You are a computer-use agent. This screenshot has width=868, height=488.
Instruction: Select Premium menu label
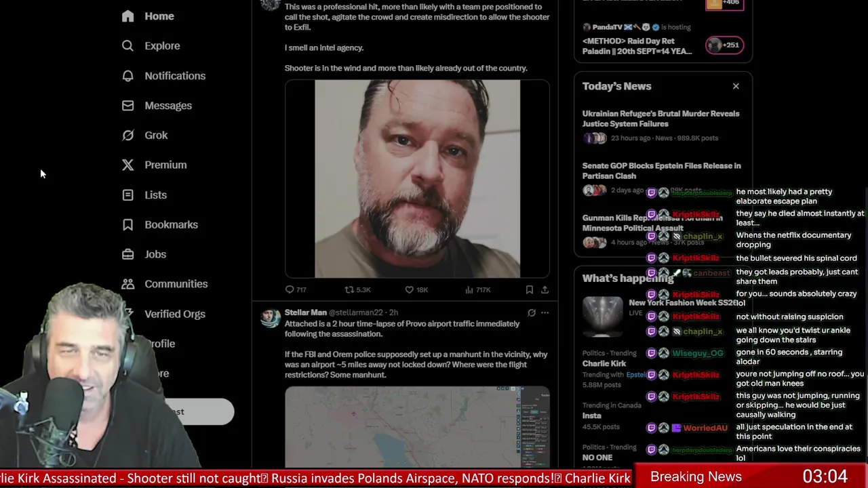click(165, 165)
